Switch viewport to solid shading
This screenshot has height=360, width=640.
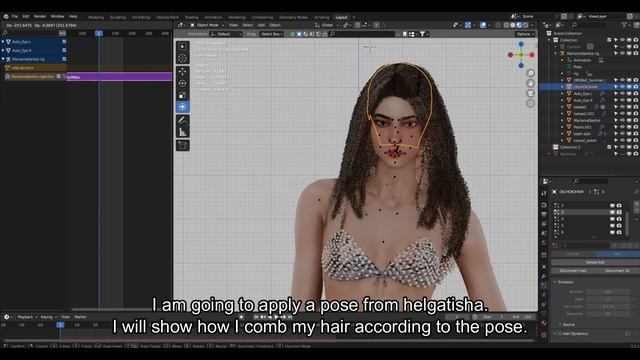[513, 25]
